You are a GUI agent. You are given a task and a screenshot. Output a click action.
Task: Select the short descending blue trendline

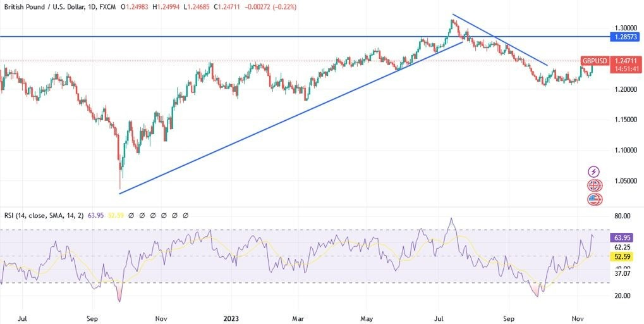coord(501,40)
